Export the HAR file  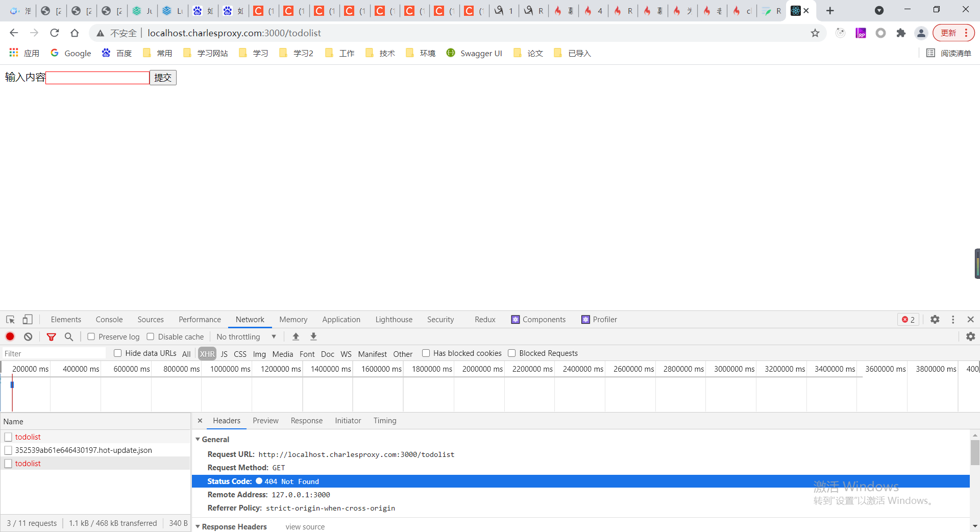(x=313, y=337)
